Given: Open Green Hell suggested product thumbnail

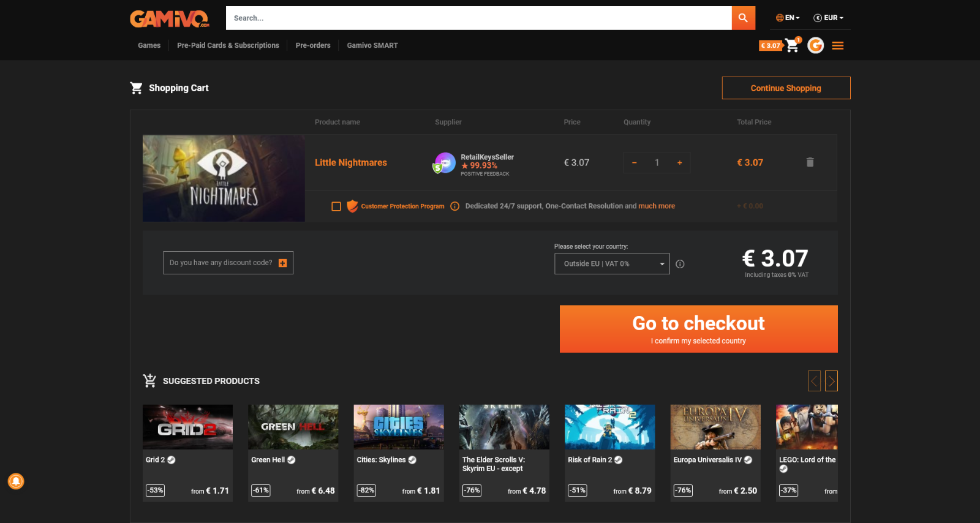Looking at the screenshot, I should click(293, 427).
